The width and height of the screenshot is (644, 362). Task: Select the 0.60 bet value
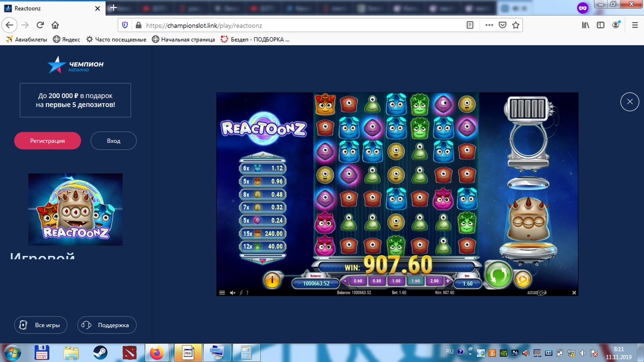point(358,281)
